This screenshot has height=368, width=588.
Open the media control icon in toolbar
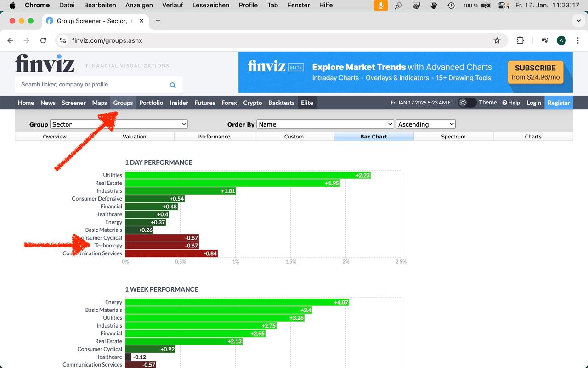pyautogui.click(x=545, y=40)
